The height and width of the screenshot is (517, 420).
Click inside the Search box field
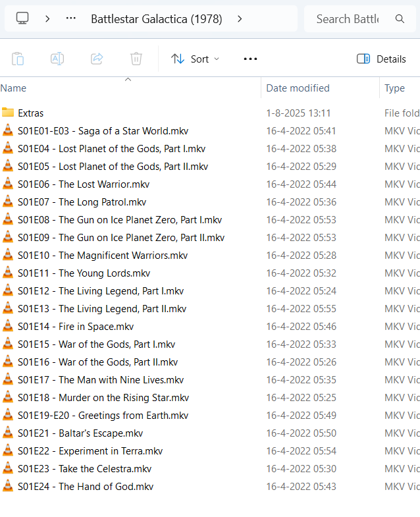(347, 18)
